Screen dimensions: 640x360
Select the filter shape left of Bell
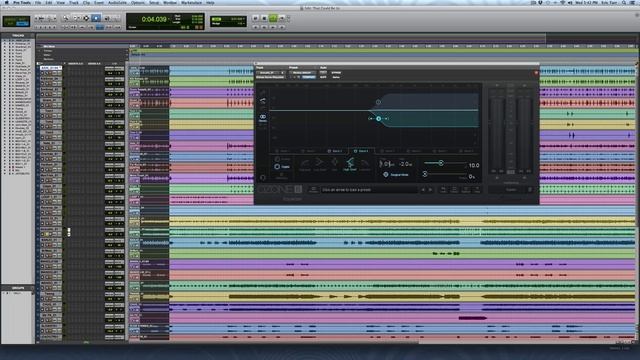(x=320, y=164)
